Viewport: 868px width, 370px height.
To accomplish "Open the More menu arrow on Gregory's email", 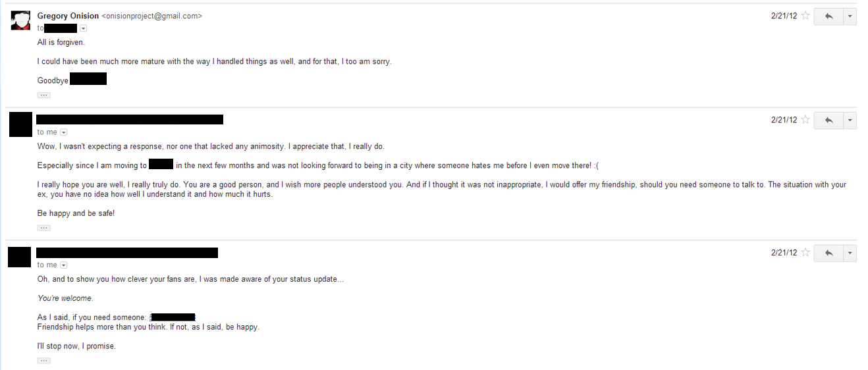I will 850,16.
